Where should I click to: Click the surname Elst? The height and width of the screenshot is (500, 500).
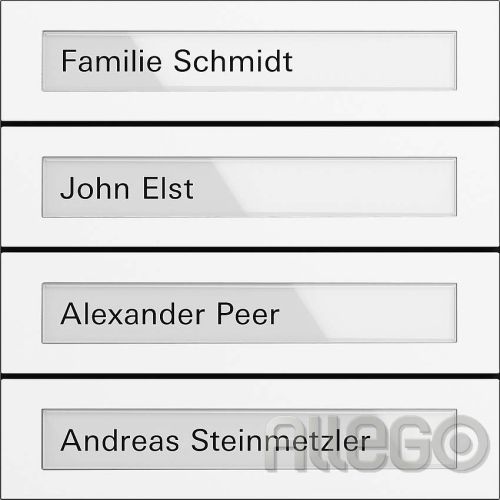point(168,188)
